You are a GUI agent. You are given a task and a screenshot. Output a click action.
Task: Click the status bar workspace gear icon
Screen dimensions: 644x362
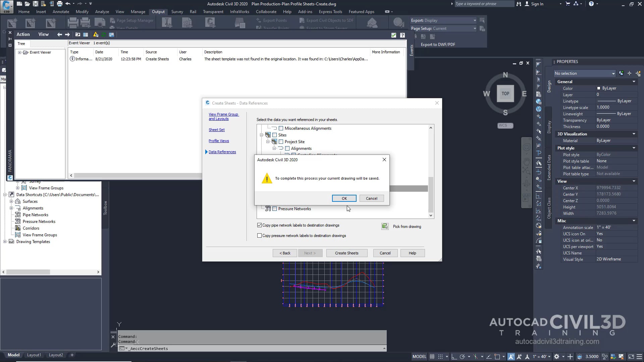tap(556, 357)
